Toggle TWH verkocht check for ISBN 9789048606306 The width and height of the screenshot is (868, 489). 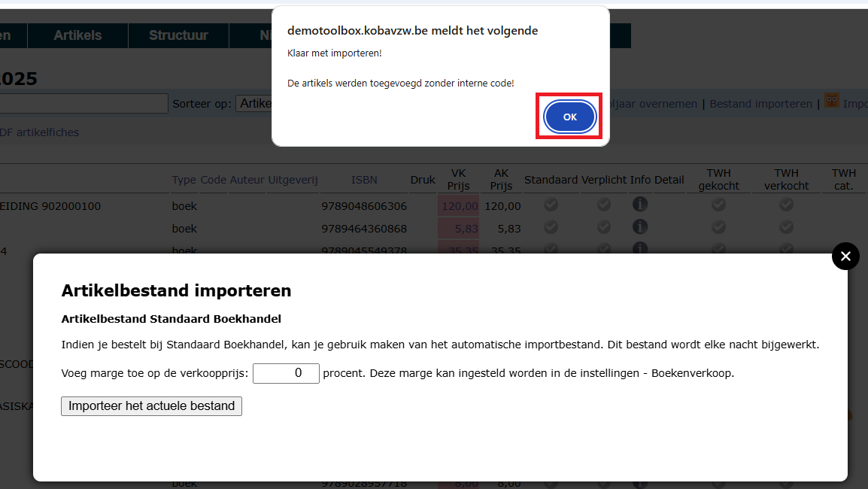pos(786,205)
